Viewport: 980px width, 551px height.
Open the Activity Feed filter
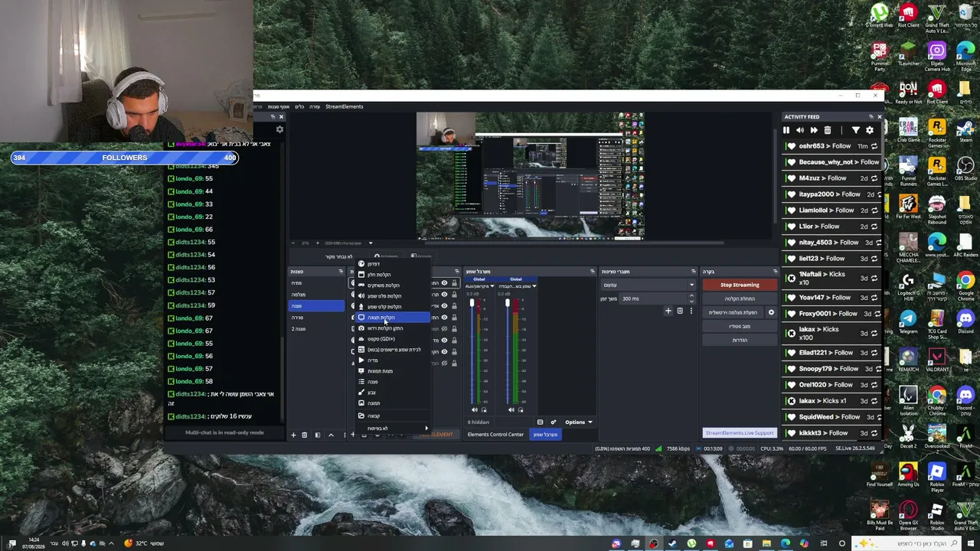pos(855,130)
